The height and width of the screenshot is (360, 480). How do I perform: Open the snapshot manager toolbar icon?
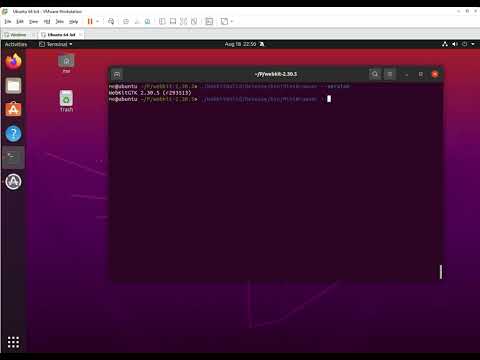(147, 21)
